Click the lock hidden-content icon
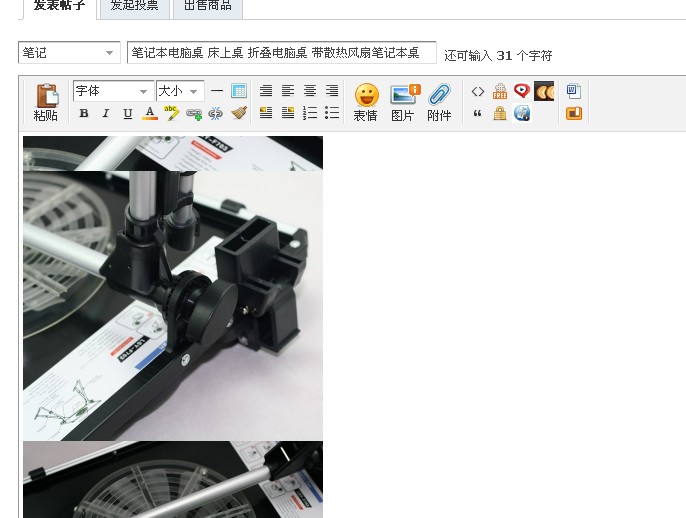The height and width of the screenshot is (518, 686). [x=500, y=114]
